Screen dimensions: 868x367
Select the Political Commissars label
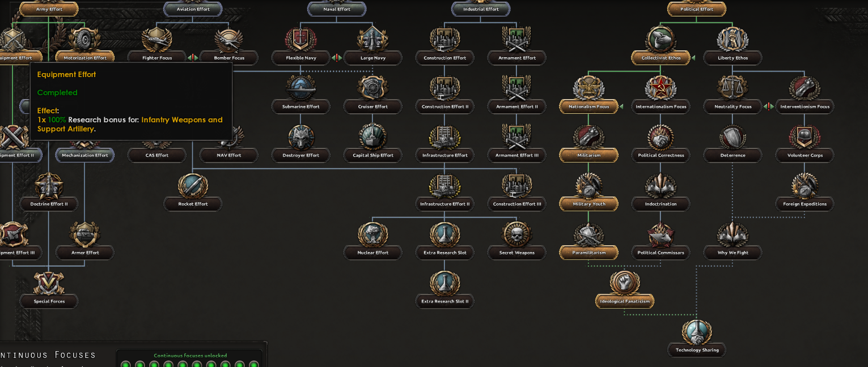[660, 253]
